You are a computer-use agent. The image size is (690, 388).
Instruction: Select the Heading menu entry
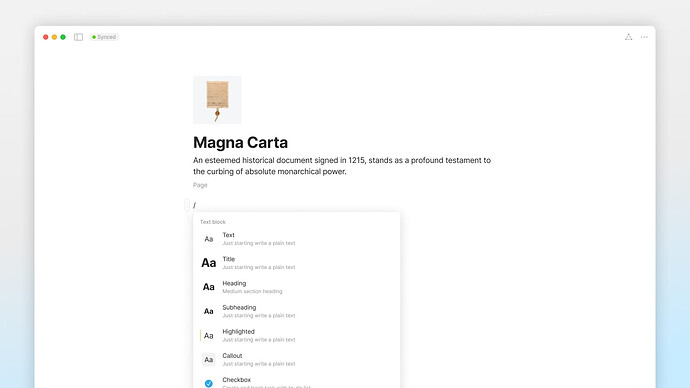(297, 287)
